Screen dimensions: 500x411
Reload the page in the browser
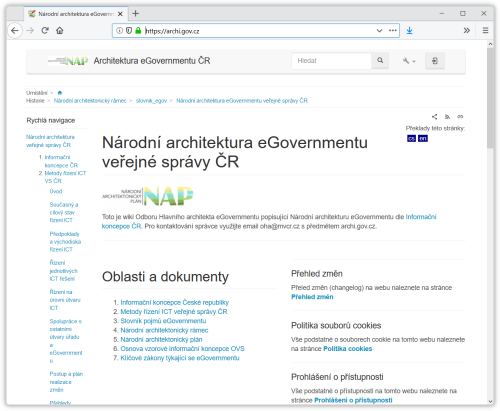click(45, 31)
